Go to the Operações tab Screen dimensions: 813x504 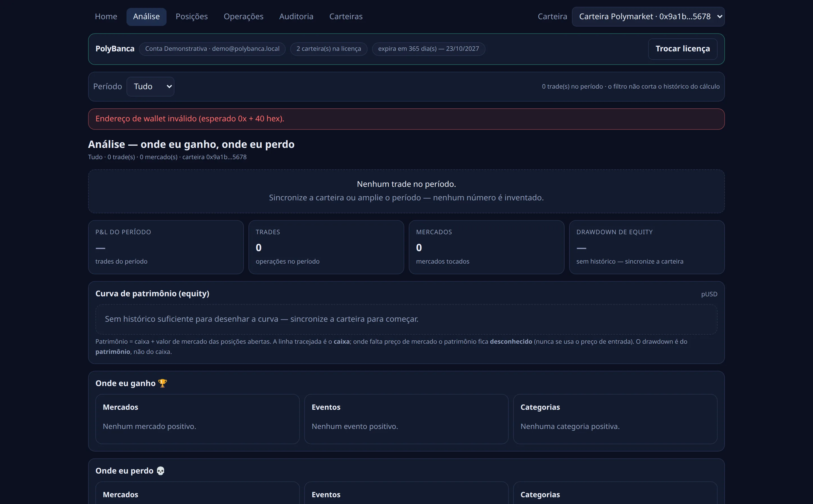[243, 16]
